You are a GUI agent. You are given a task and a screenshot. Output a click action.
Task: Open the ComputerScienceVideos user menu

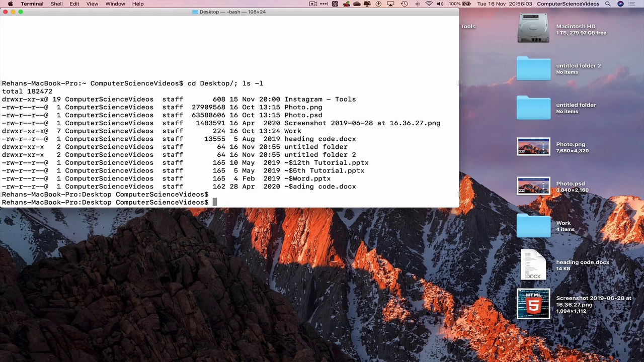[x=568, y=4]
